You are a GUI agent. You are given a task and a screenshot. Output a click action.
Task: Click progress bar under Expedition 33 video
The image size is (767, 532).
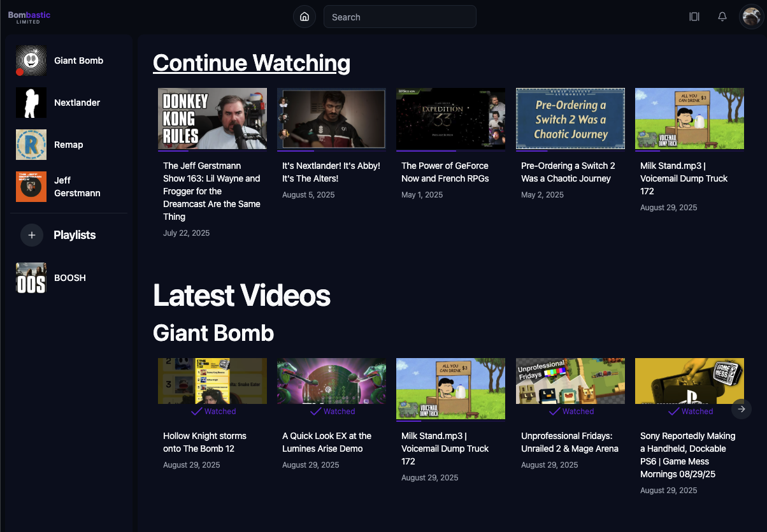(x=450, y=151)
